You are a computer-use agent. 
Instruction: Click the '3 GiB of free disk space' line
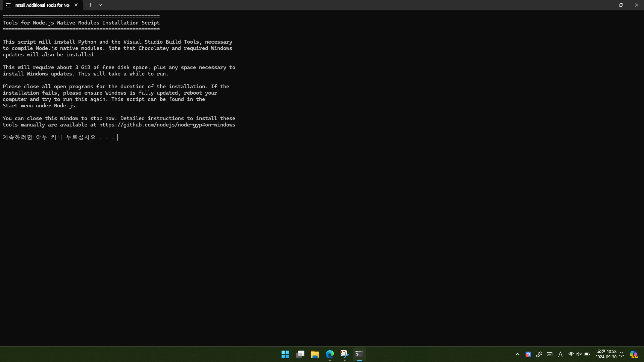coord(119,67)
